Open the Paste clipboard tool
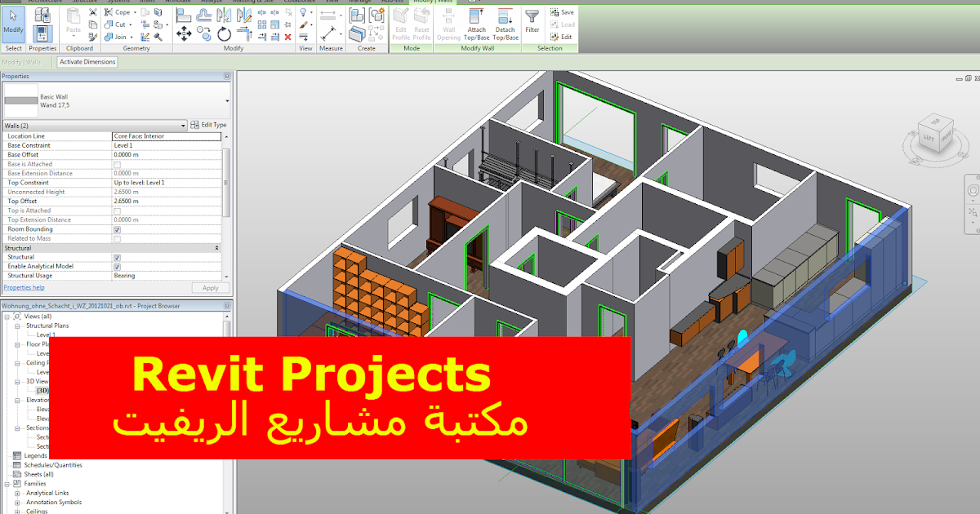 coord(73,24)
